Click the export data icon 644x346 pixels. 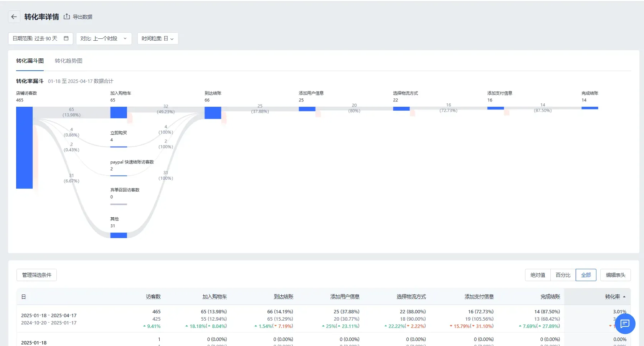coord(67,17)
